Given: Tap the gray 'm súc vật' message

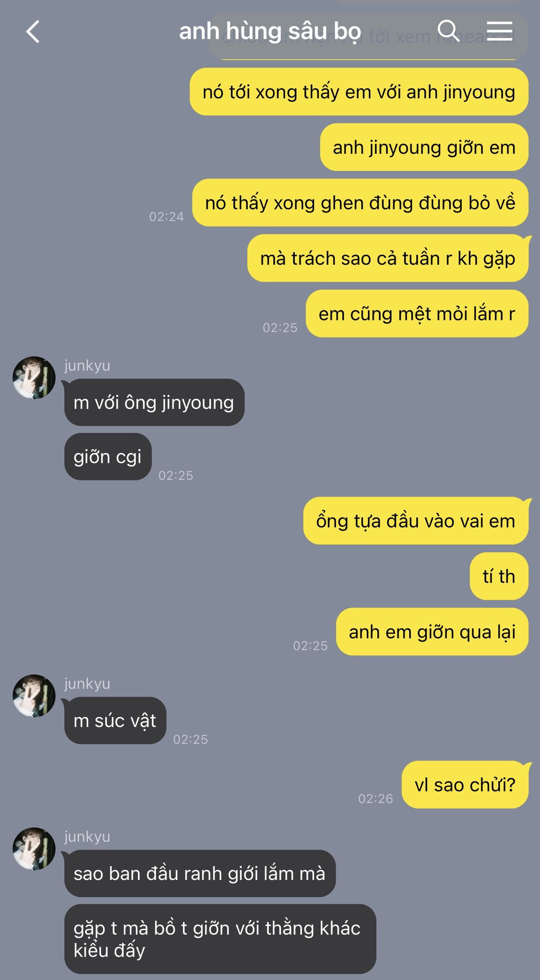Looking at the screenshot, I should point(115,721).
